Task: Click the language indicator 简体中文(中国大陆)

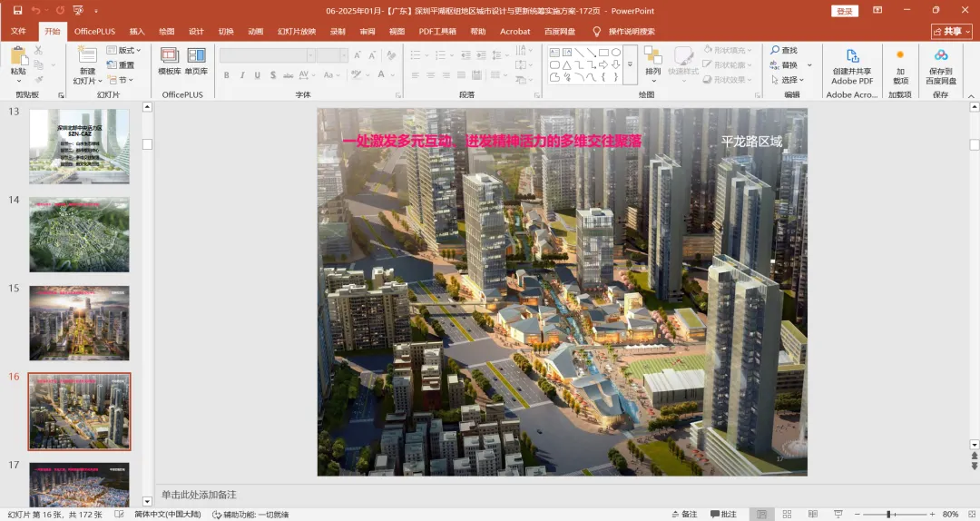Action: 168,514
